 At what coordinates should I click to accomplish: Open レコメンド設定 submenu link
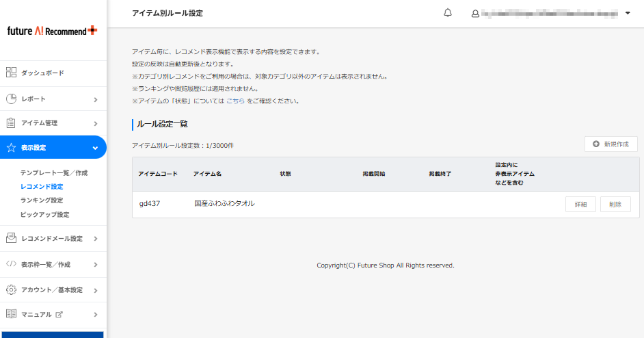pyautogui.click(x=42, y=186)
